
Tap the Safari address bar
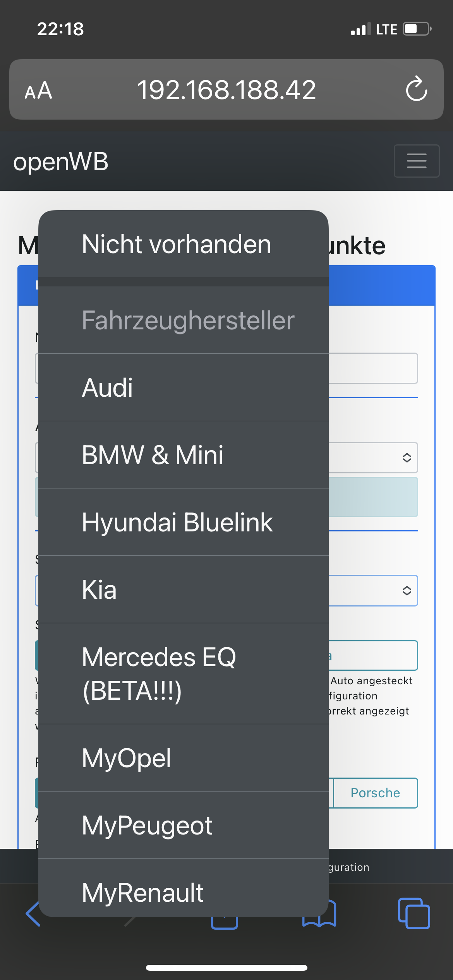(226, 89)
